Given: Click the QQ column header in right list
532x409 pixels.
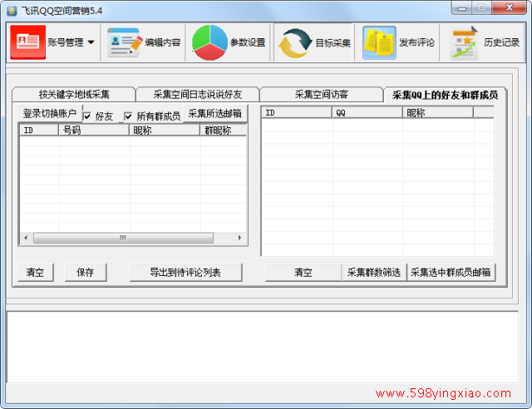Looking at the screenshot, I should coord(367,112).
